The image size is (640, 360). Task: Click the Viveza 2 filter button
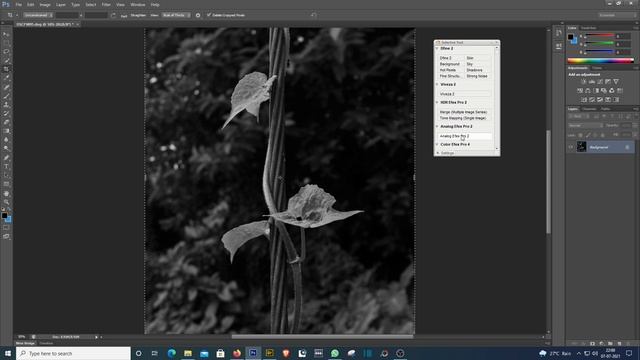click(465, 94)
